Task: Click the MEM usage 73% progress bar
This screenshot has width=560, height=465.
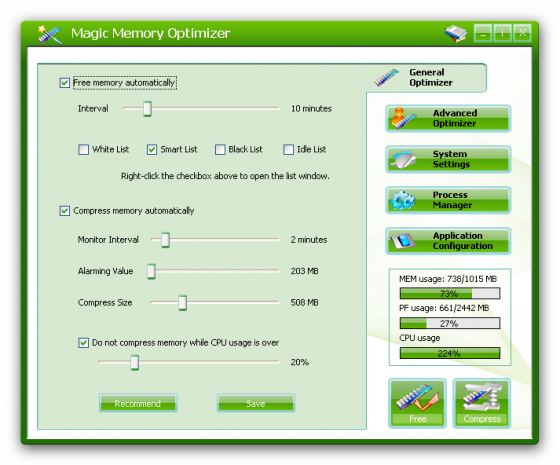Action: click(x=450, y=294)
